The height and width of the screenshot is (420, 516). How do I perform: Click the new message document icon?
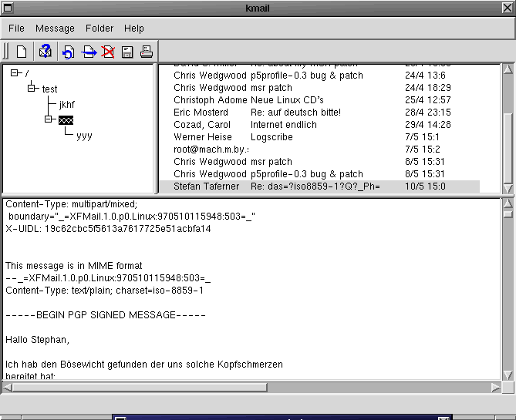[22, 52]
